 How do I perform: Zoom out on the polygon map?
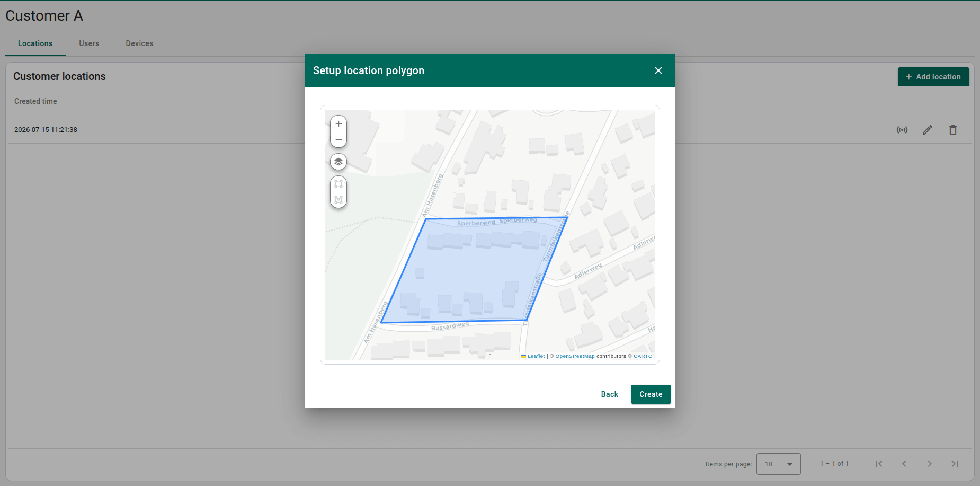(338, 139)
